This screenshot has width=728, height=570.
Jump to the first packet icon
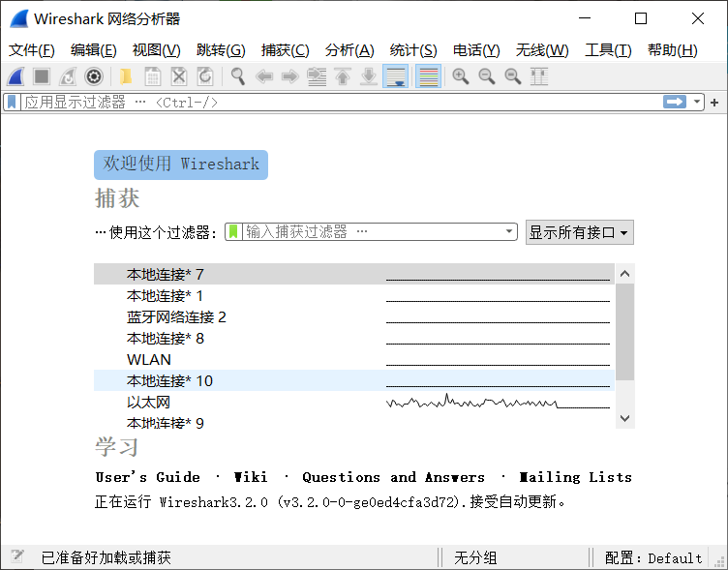pyautogui.click(x=343, y=76)
